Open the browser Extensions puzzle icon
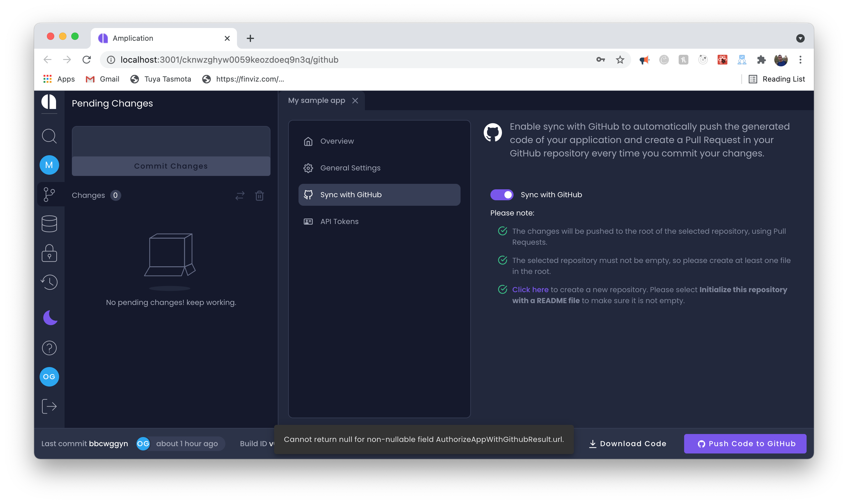The height and width of the screenshot is (504, 848). pos(761,60)
